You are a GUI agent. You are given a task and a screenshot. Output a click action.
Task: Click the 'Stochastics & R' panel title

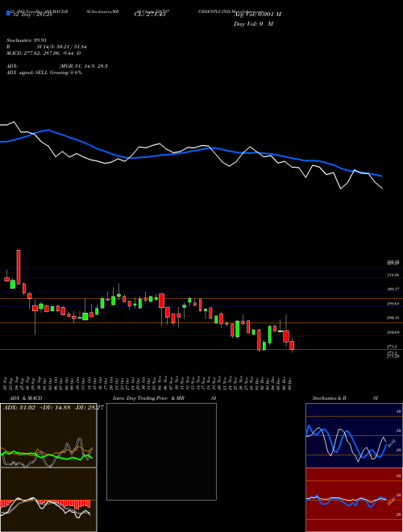coord(329,398)
